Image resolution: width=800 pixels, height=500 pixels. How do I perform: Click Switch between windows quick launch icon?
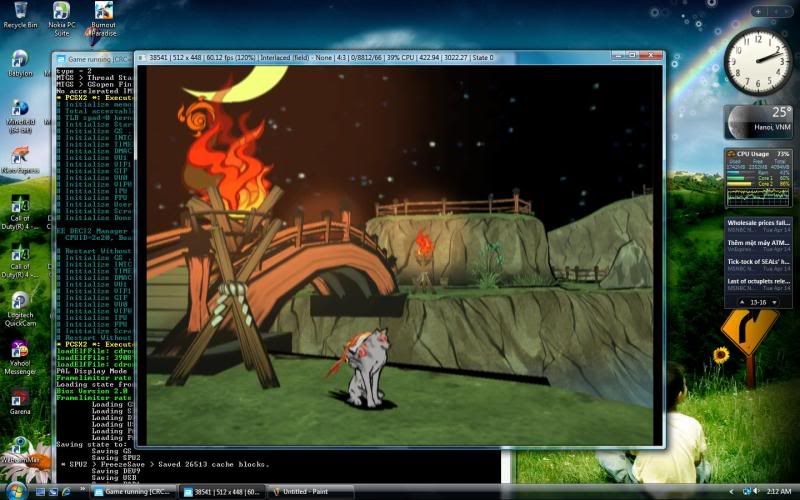pos(53,492)
